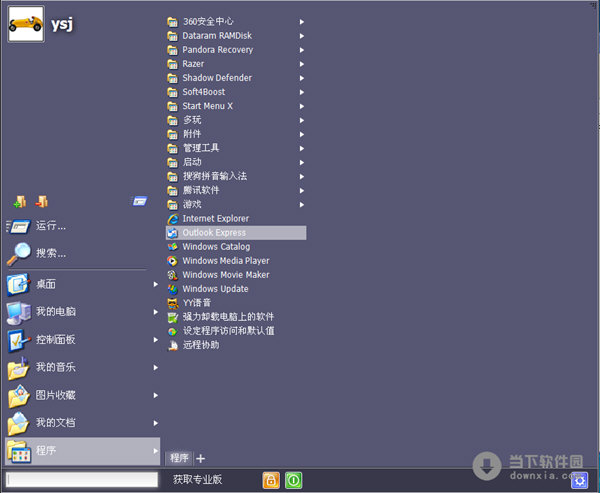Image resolution: width=600 pixels, height=493 pixels.
Task: Open the Windows Movie Maker icon
Action: point(173,275)
